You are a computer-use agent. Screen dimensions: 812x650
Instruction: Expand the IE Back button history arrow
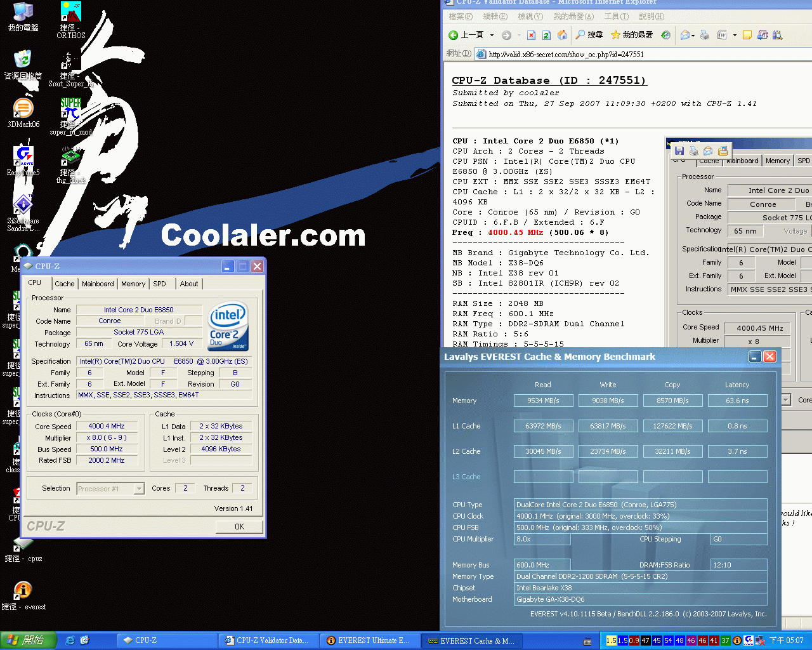492,35
